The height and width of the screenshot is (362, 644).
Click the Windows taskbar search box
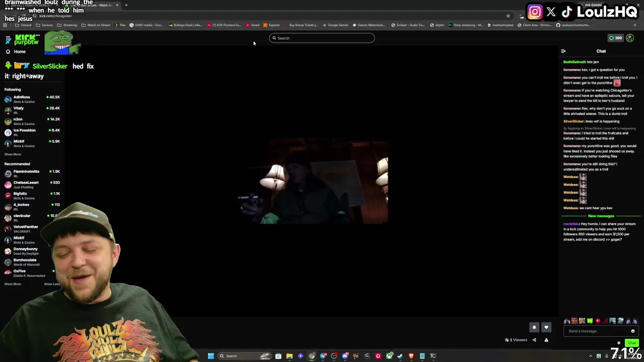click(x=245, y=356)
